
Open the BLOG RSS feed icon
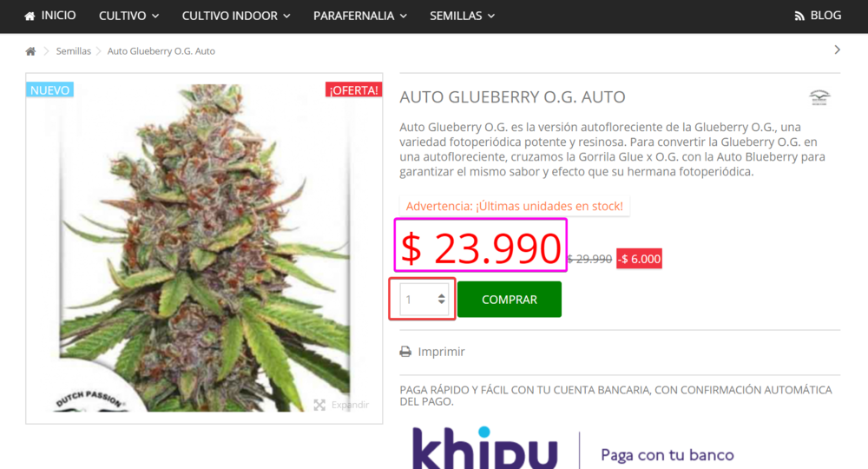[x=799, y=16]
